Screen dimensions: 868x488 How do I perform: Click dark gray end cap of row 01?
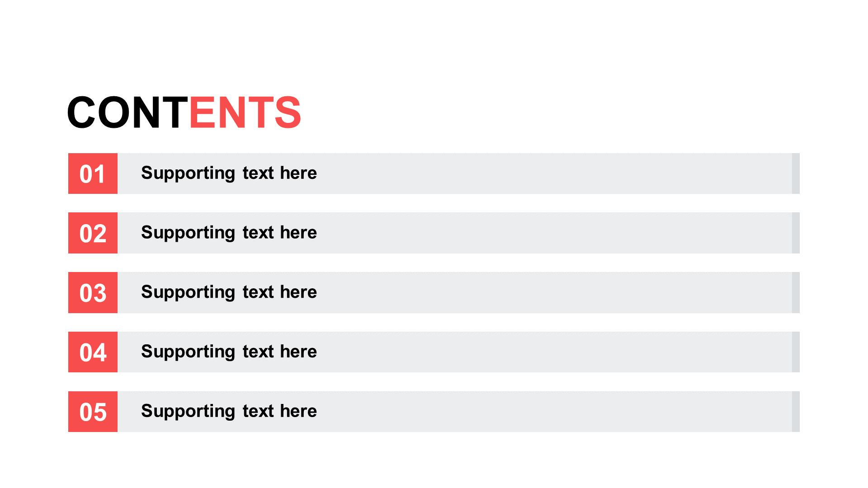(796, 174)
